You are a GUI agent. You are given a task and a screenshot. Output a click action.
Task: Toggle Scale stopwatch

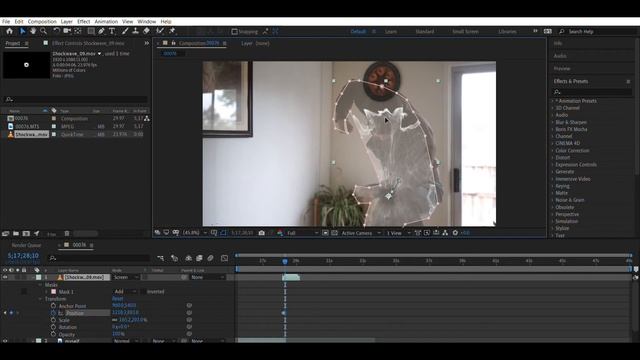(53, 320)
